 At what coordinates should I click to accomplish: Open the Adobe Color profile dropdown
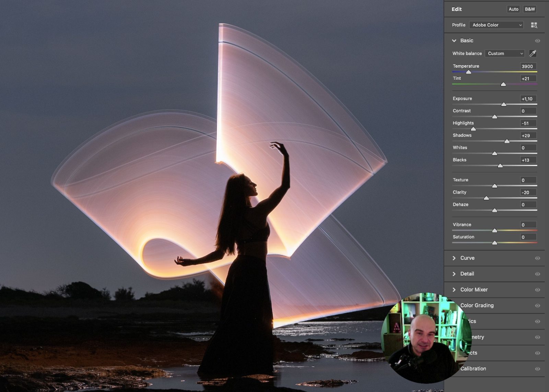497,25
